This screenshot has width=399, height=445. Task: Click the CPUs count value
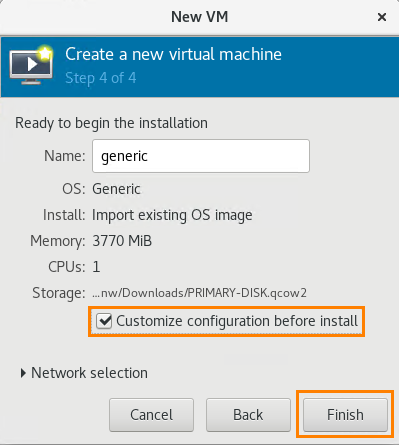tap(96, 267)
